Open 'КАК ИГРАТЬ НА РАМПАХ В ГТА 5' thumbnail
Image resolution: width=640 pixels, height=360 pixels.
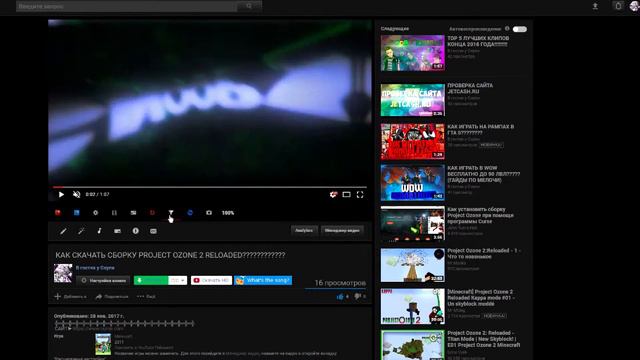point(413,141)
